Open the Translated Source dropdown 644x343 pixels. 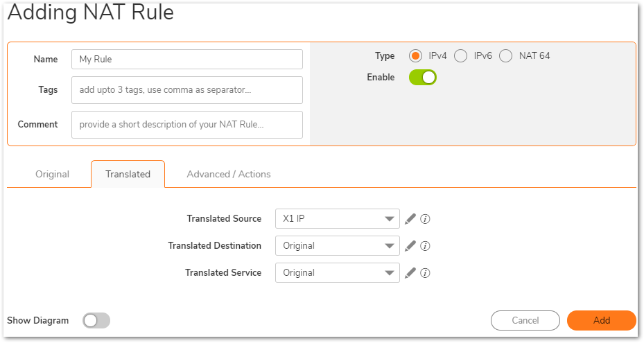(337, 219)
